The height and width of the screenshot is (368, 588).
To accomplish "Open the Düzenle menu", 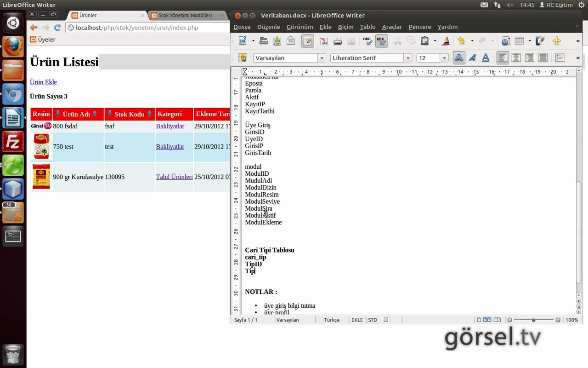I will tap(269, 27).
